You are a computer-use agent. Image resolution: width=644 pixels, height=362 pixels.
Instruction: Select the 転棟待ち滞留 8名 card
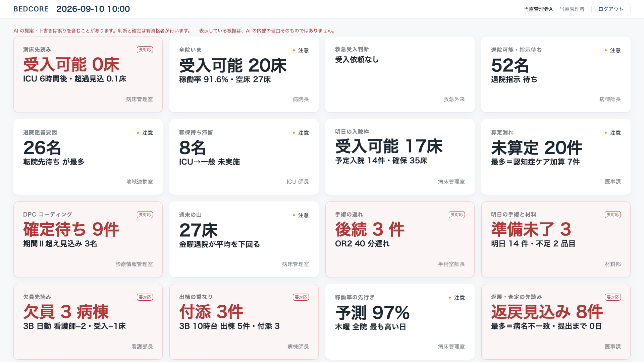tap(244, 157)
